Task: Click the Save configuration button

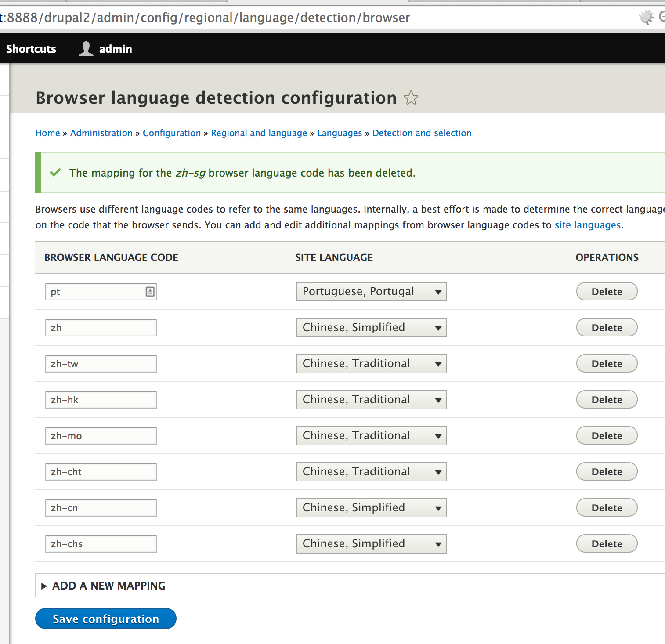Action: tap(105, 618)
